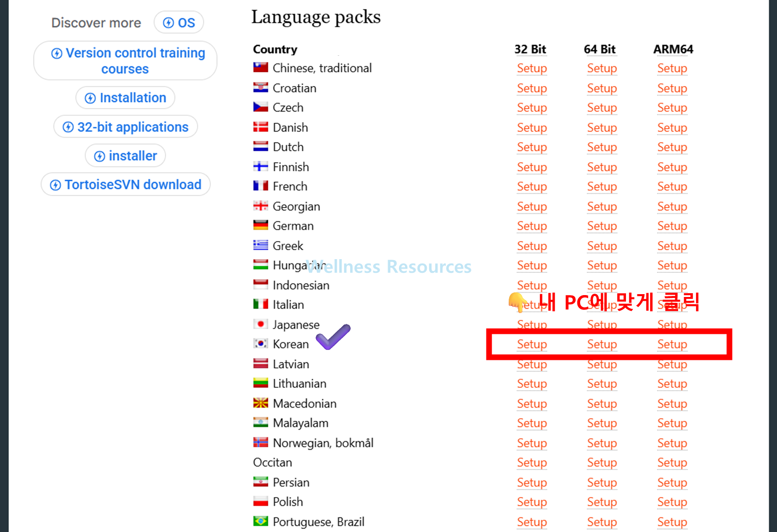Open the OS discover-more link

coord(179,23)
